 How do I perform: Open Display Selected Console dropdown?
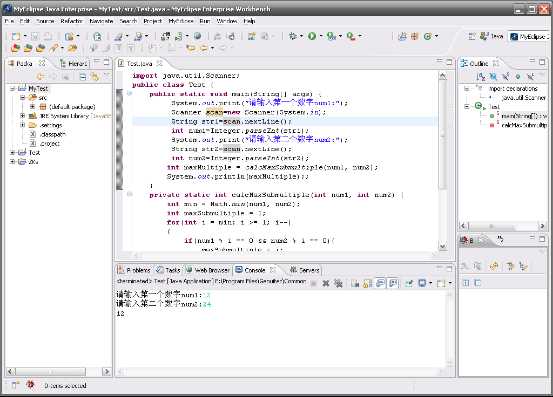pos(431,283)
